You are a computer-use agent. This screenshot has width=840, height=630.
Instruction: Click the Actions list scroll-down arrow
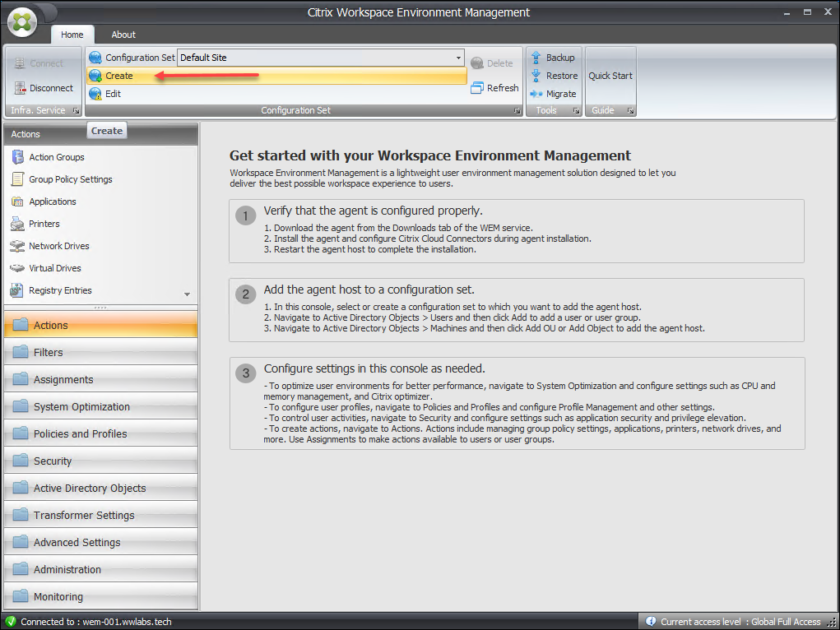[x=187, y=294]
